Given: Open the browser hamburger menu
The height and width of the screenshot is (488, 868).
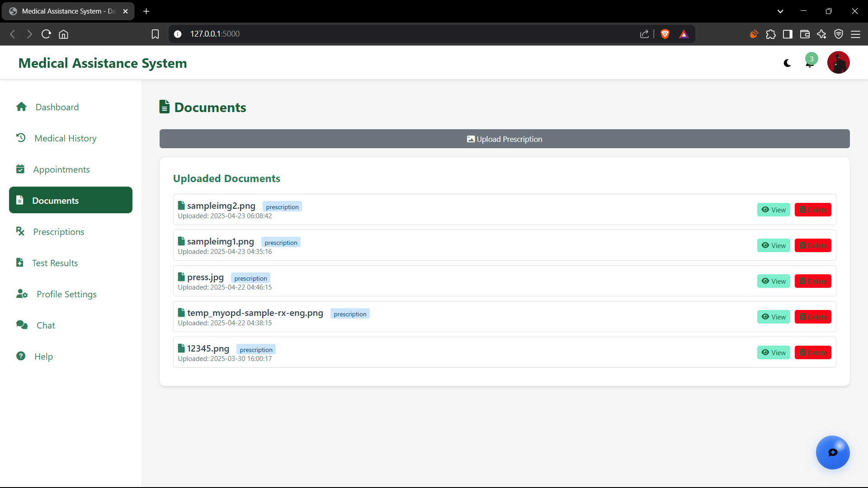Looking at the screenshot, I should tap(855, 34).
